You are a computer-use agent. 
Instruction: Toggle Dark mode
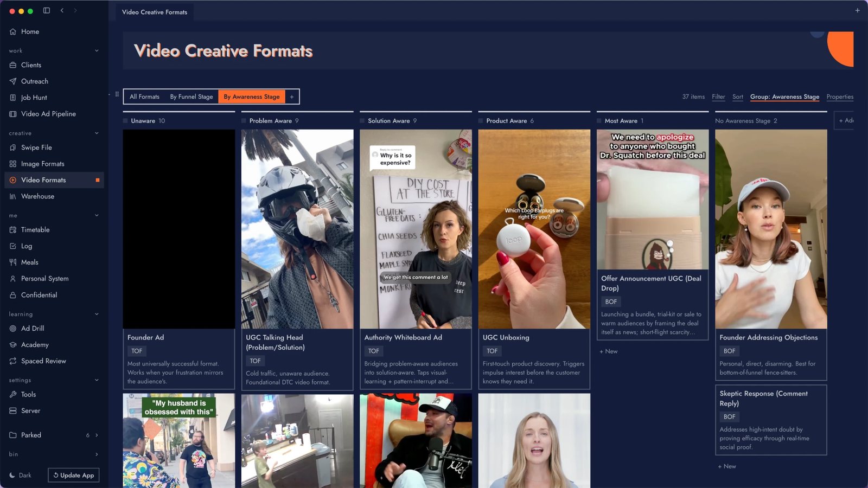click(21, 475)
